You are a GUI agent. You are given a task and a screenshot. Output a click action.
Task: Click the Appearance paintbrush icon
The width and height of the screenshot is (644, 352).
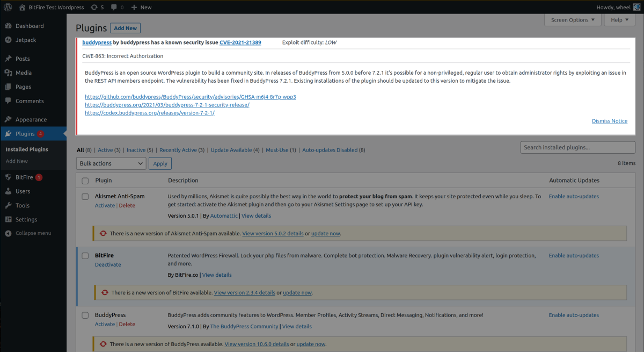pos(8,119)
